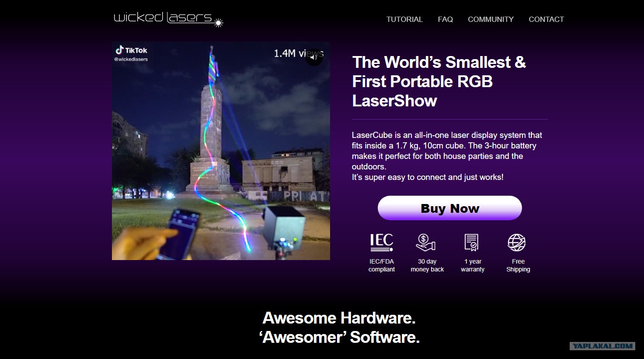This screenshot has height=359, width=644.
Task: Click the '1 year warranty' label
Action: (x=473, y=265)
